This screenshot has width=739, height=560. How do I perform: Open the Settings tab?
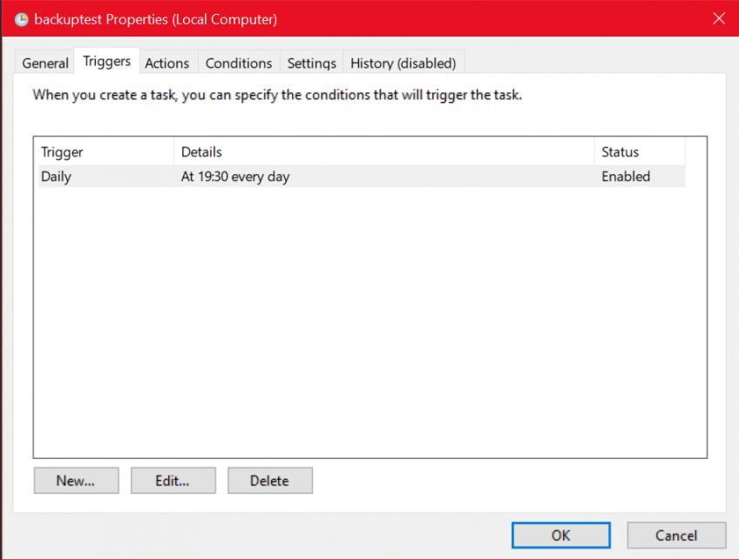point(311,63)
